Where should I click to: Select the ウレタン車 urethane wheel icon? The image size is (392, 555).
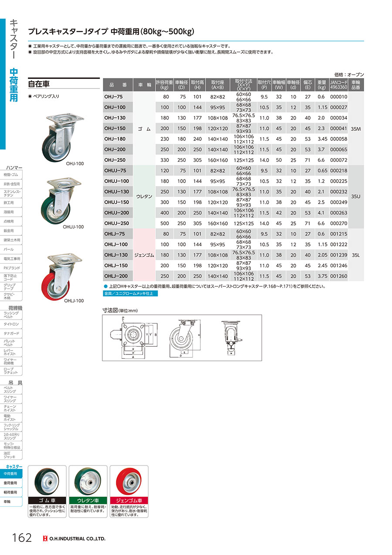[x=88, y=483]
